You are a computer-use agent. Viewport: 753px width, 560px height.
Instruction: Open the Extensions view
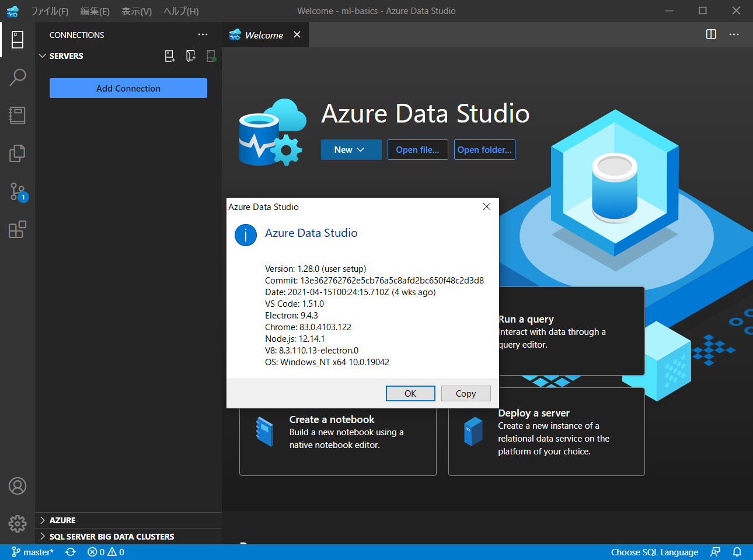(x=17, y=229)
